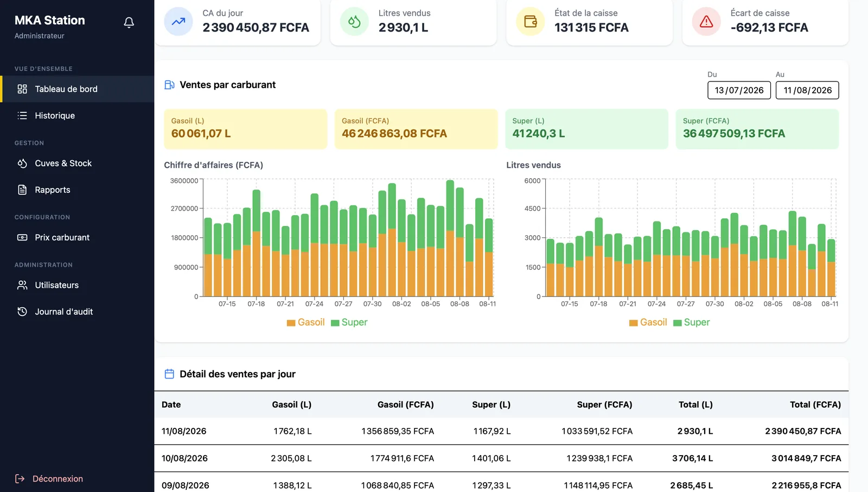This screenshot has width=868, height=492.
Task: Click the MKA Station title
Action: tap(50, 21)
